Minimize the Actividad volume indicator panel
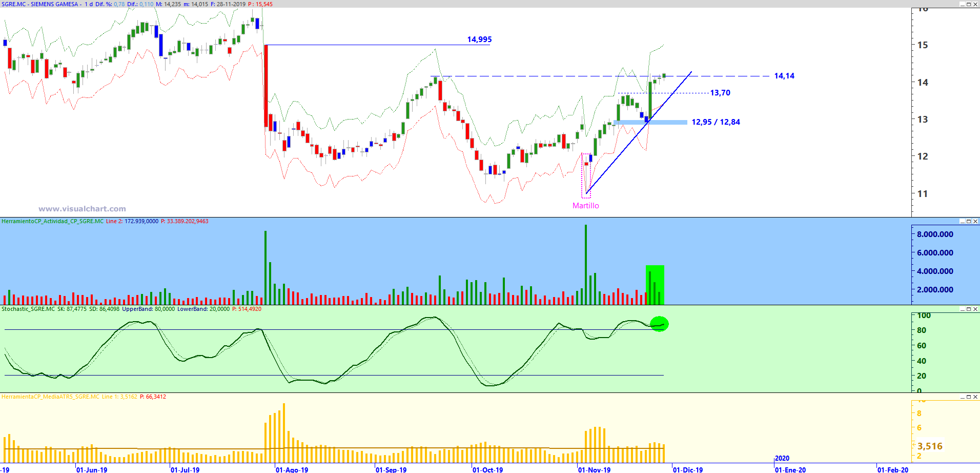The image size is (980, 473). point(962,221)
